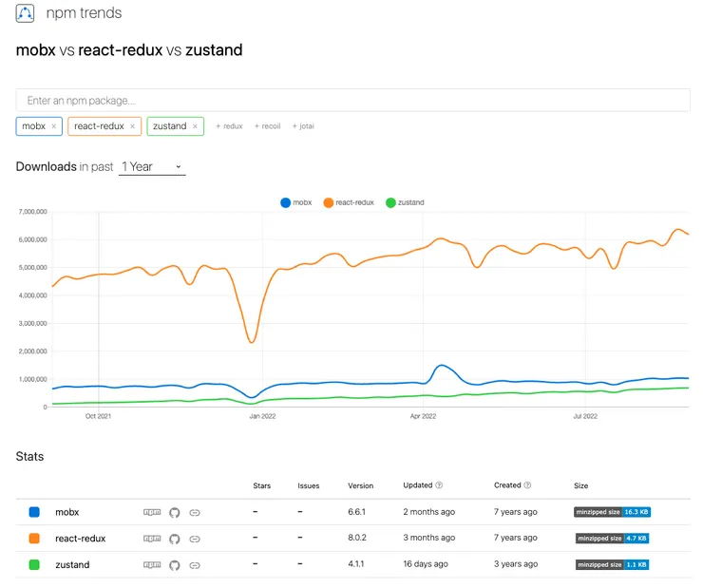The height and width of the screenshot is (588, 703).
Task: Click the homepage link icon for mobx
Action: tap(195, 512)
